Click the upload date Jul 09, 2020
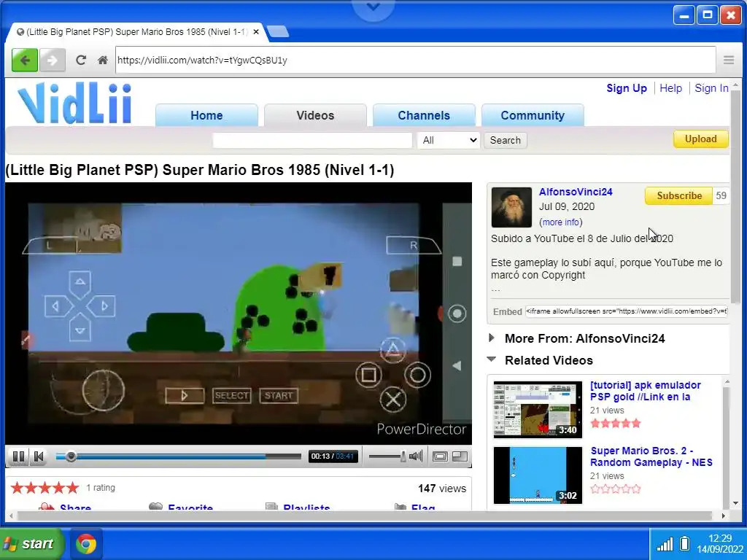Screen dimensions: 747x560 point(566,206)
